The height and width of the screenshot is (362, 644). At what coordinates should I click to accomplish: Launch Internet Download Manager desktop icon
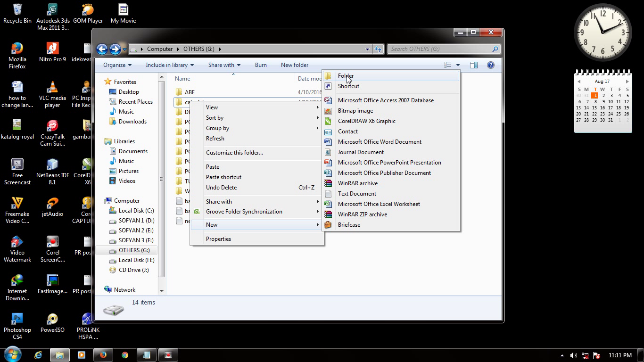[x=17, y=288]
